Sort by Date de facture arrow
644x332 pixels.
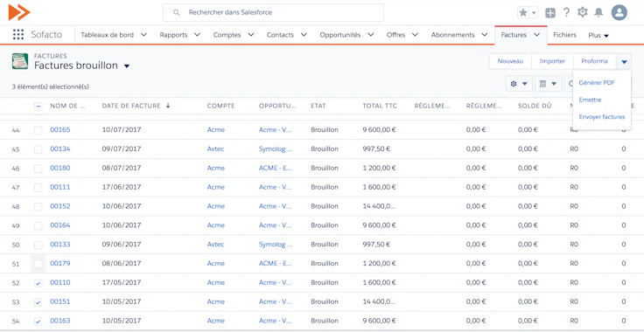[x=168, y=106]
